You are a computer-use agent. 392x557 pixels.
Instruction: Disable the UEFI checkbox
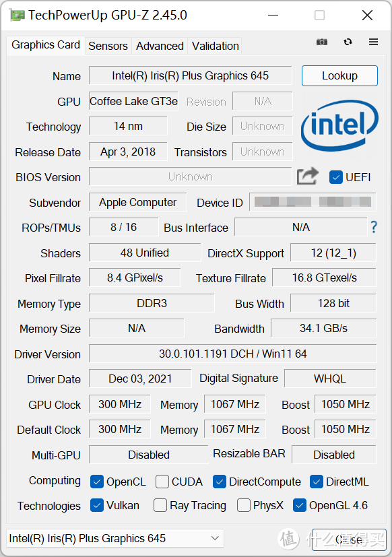[x=335, y=177]
